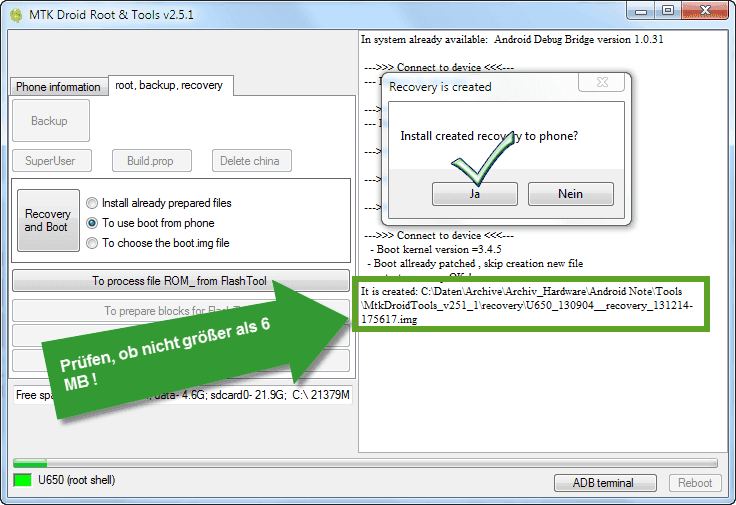Open the Build.prop button

coord(152,161)
